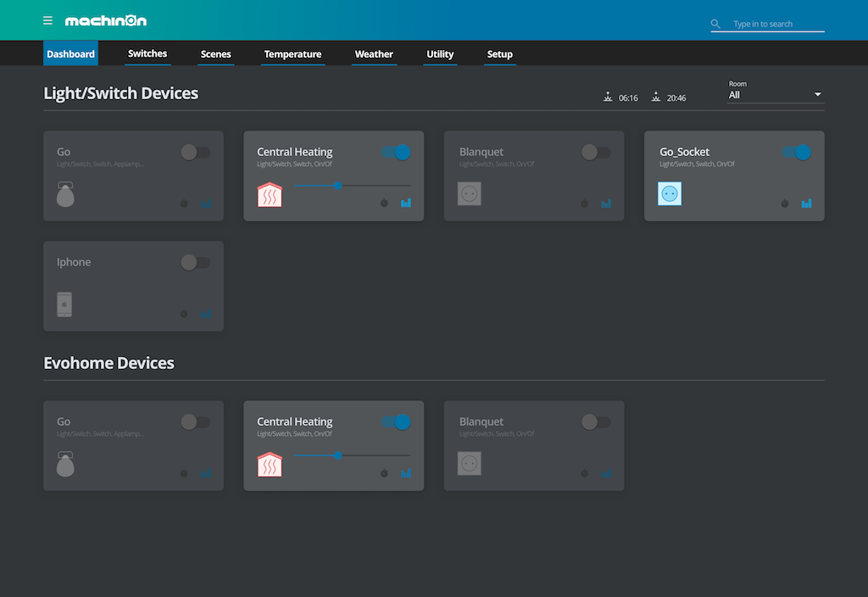Open the Scenes tab
868x597 pixels.
(x=215, y=53)
